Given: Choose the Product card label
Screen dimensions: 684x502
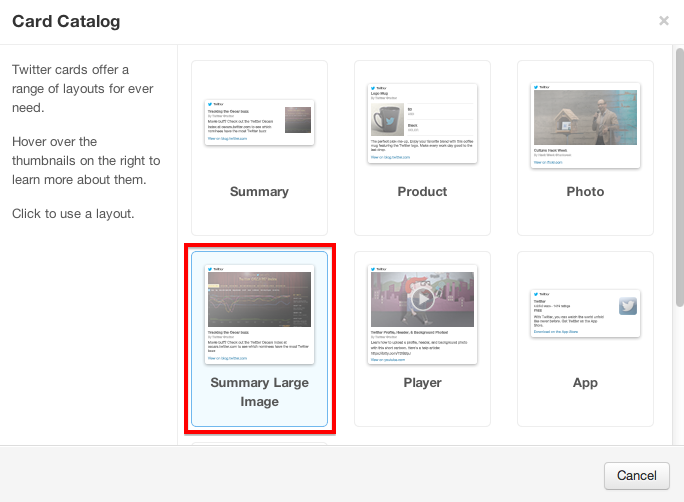Looking at the screenshot, I should [x=422, y=192].
